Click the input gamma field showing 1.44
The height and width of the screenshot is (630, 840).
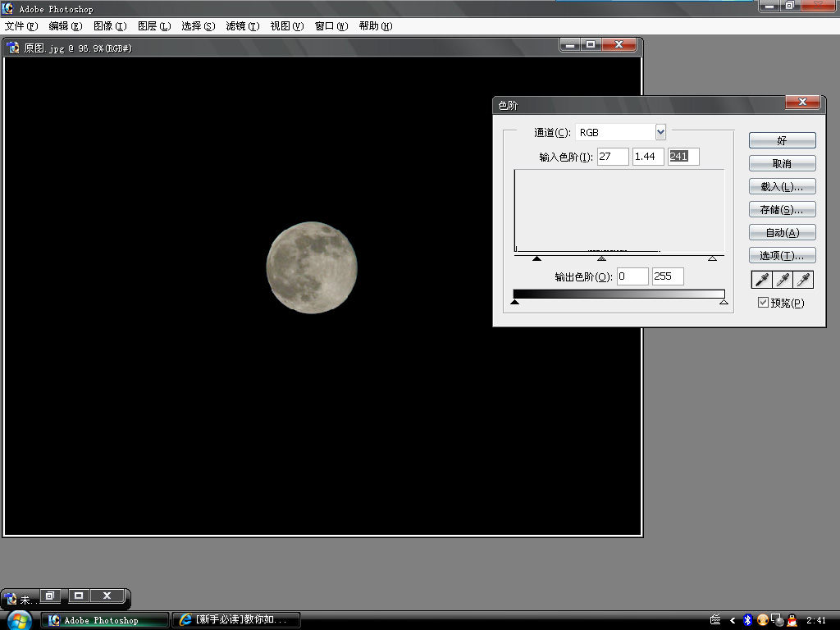point(648,157)
